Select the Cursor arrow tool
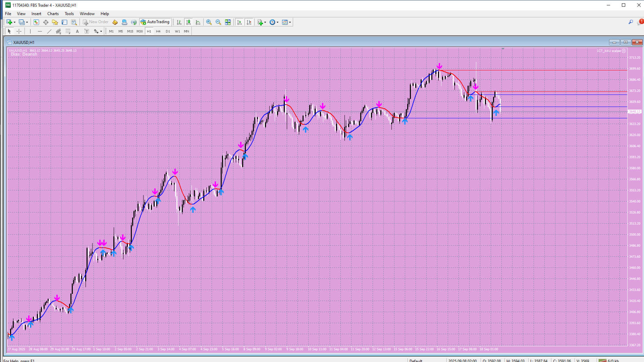 [9, 31]
